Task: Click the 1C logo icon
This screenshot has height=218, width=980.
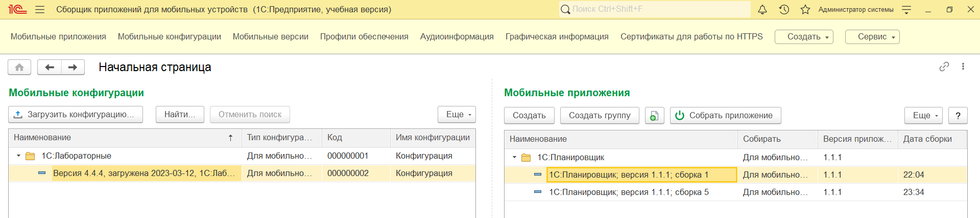Action: tap(17, 9)
